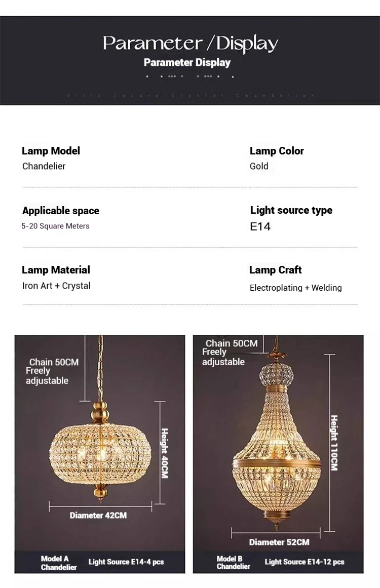
Task: Select the 'Parameter /Display' main heading
Action: click(x=190, y=44)
